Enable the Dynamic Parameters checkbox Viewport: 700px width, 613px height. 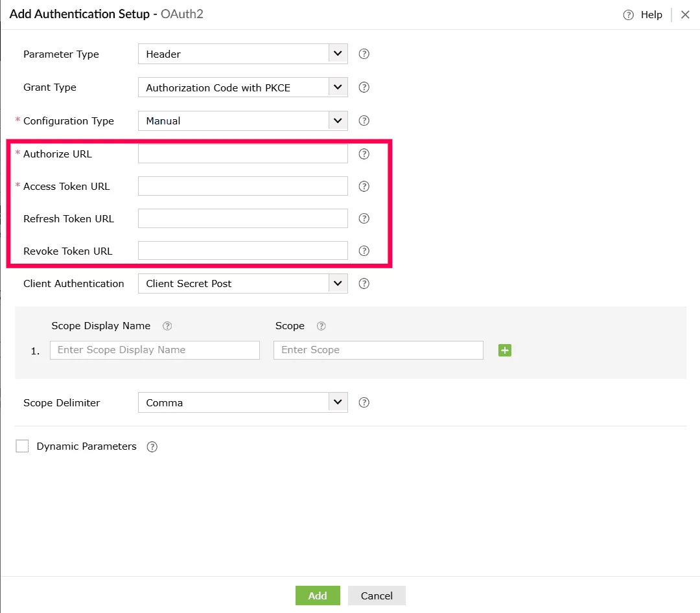point(22,446)
